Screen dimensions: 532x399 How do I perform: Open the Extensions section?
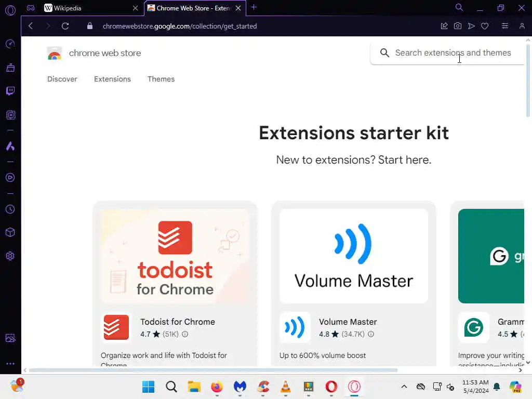[x=112, y=79]
